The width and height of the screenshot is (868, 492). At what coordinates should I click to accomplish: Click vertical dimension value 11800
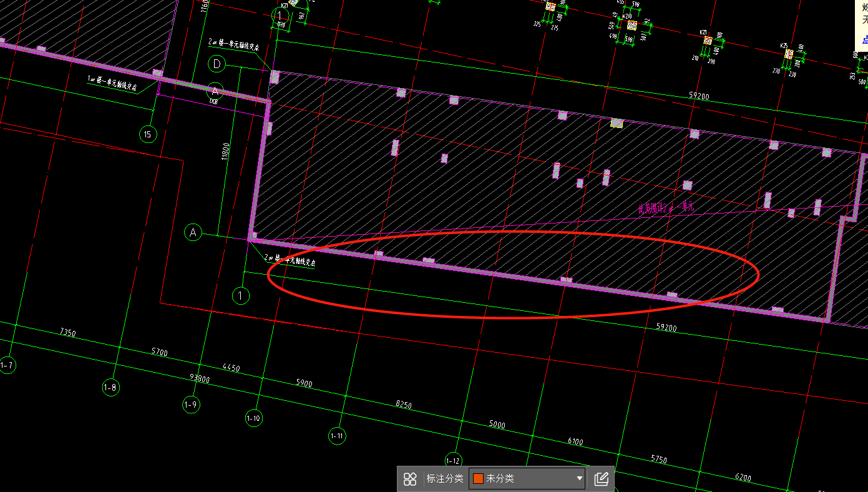coord(226,153)
